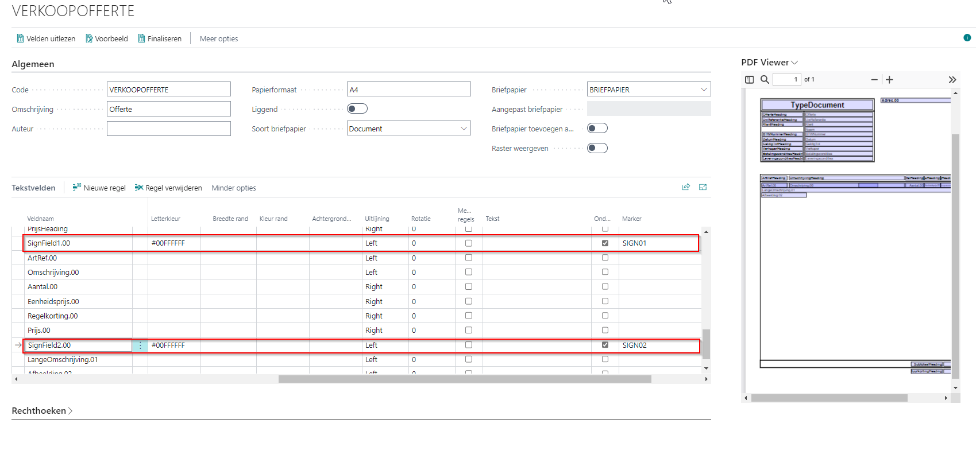The height and width of the screenshot is (474, 980).
Task: Click Minder opties in Tekstvelden
Action: [x=233, y=188]
